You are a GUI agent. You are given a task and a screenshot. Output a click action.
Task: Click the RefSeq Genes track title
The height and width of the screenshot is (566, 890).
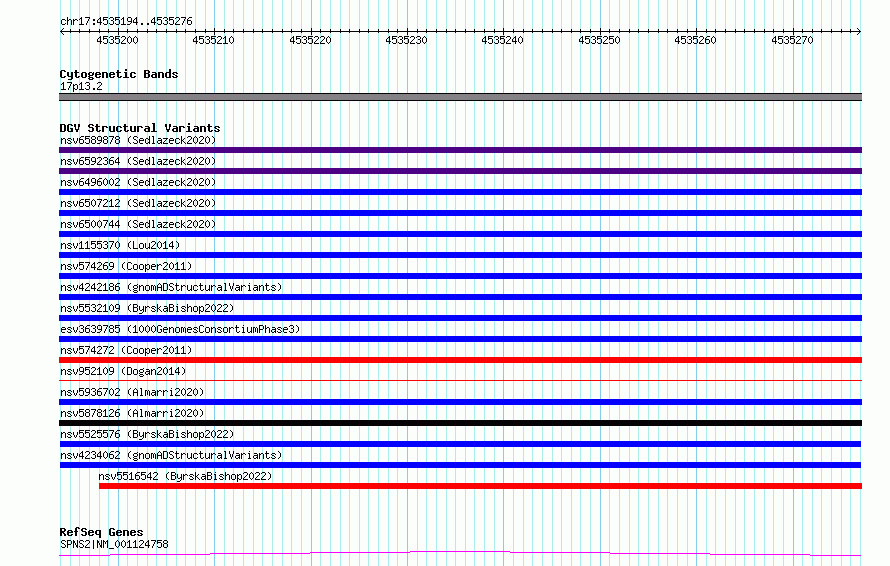pos(101,532)
